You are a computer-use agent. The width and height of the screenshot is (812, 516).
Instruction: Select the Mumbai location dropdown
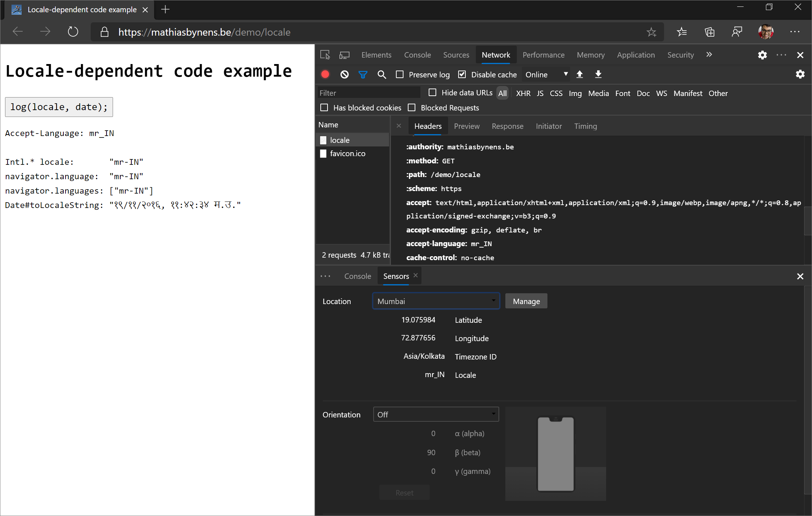pyautogui.click(x=435, y=301)
